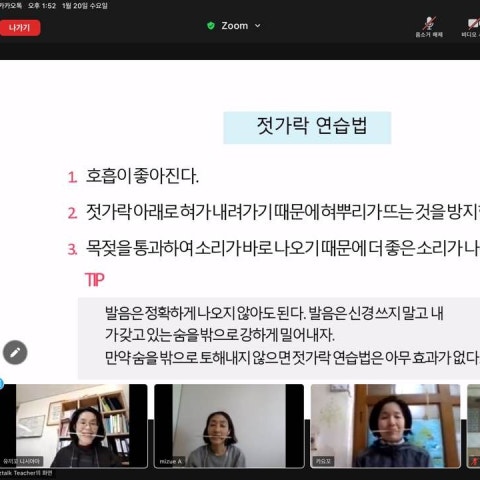
Task: Click the pink TIP heading
Action: [95, 280]
